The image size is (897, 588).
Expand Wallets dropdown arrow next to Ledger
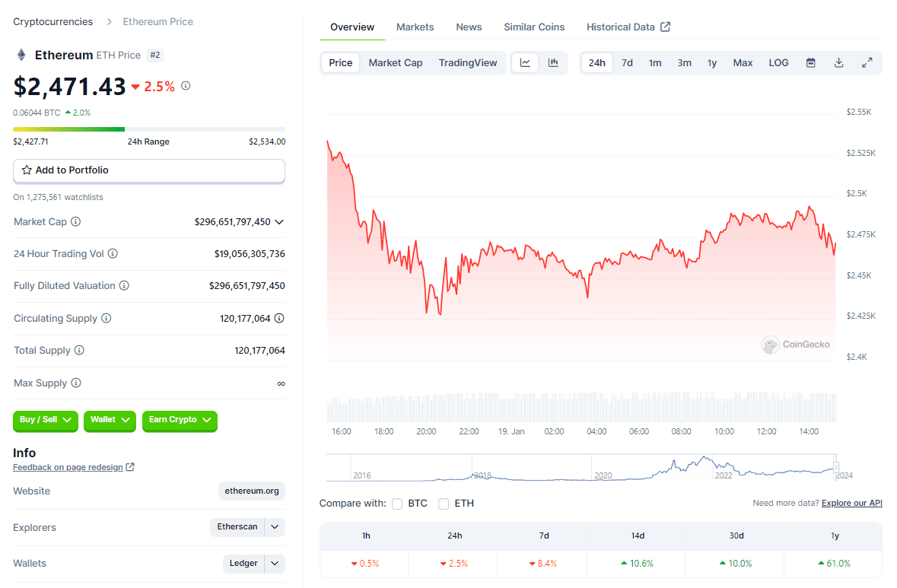pyautogui.click(x=275, y=564)
